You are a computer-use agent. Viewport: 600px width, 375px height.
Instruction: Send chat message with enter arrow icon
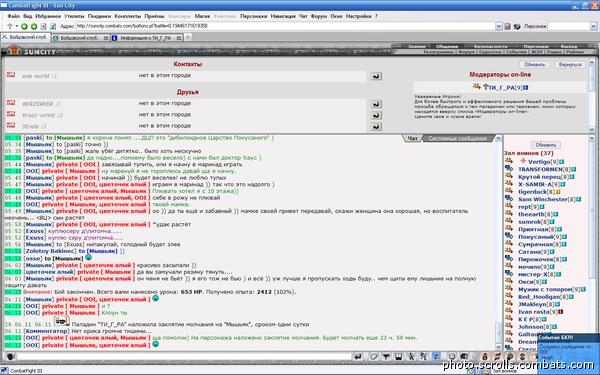tap(358, 357)
